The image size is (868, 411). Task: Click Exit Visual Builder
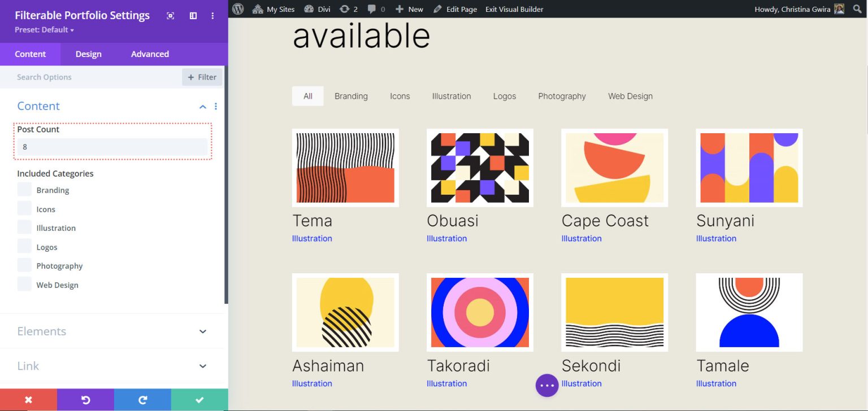[x=514, y=9]
